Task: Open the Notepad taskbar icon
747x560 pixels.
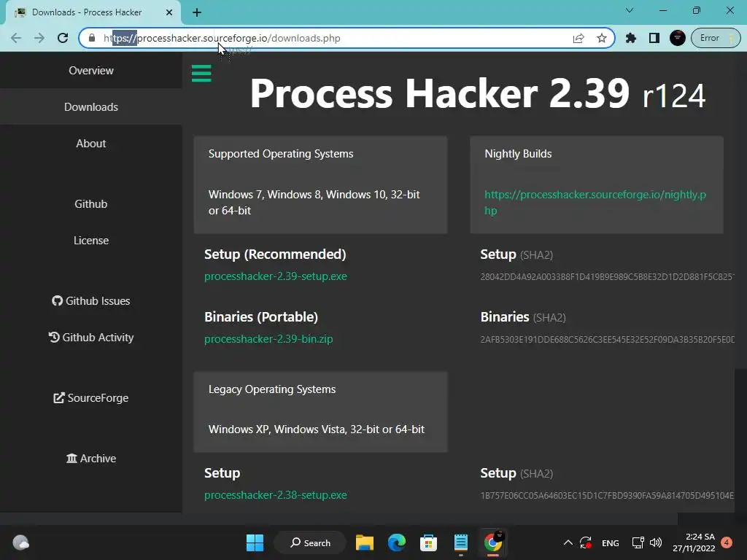Action: point(461,542)
